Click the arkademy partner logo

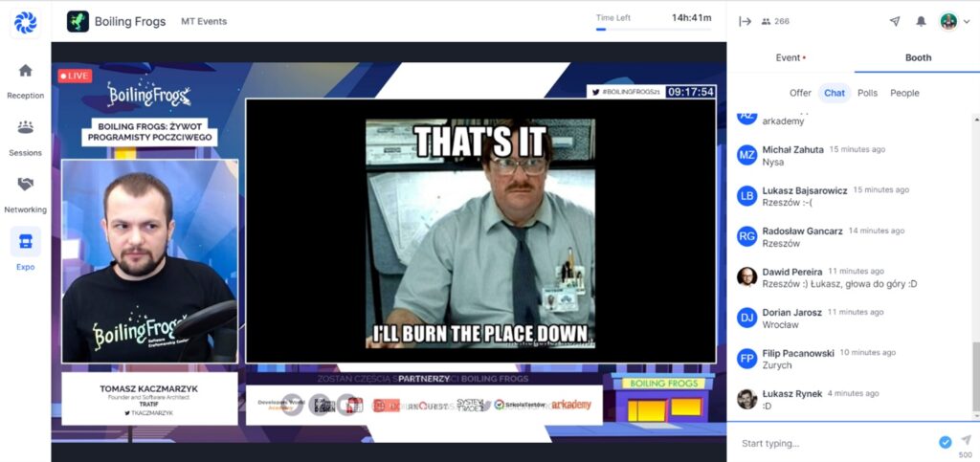[571, 405]
